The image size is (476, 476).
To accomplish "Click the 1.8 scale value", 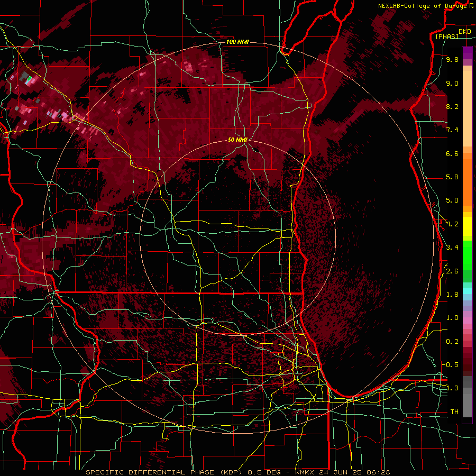I will tap(452, 295).
